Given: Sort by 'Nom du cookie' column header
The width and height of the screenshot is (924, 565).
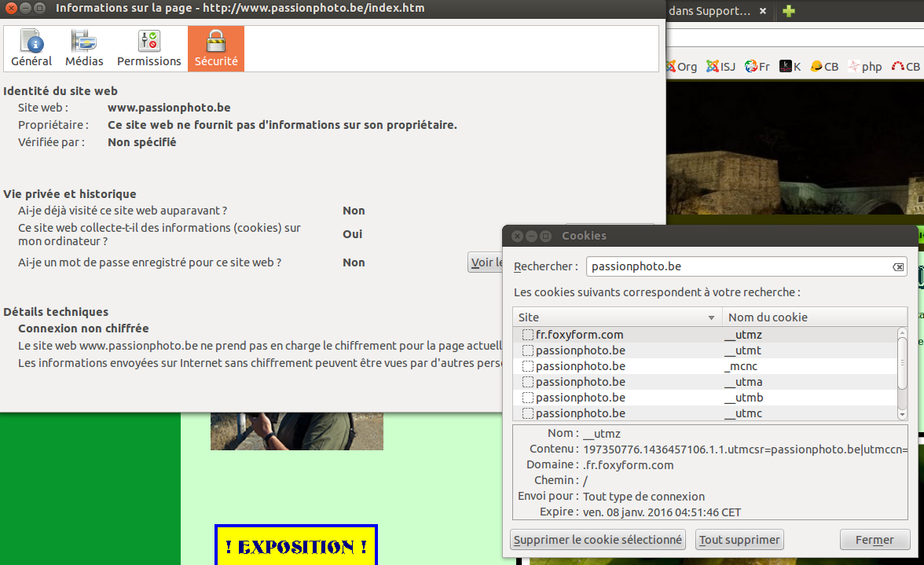Looking at the screenshot, I should click(x=809, y=317).
